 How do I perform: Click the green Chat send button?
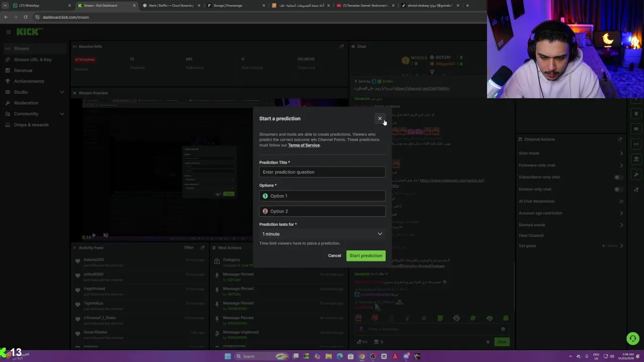(x=502, y=342)
